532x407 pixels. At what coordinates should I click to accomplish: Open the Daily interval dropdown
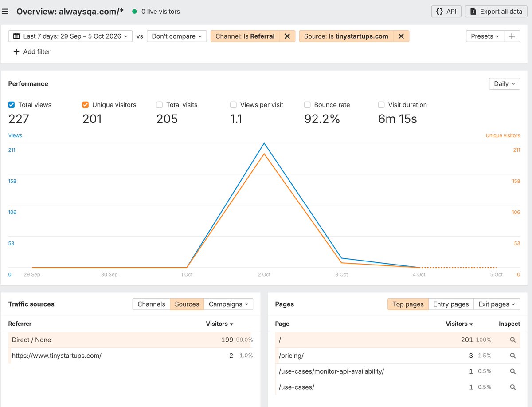pyautogui.click(x=505, y=83)
